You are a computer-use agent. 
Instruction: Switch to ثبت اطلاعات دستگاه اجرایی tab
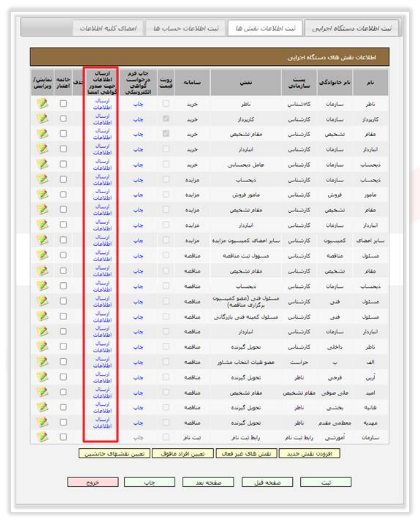(352, 28)
